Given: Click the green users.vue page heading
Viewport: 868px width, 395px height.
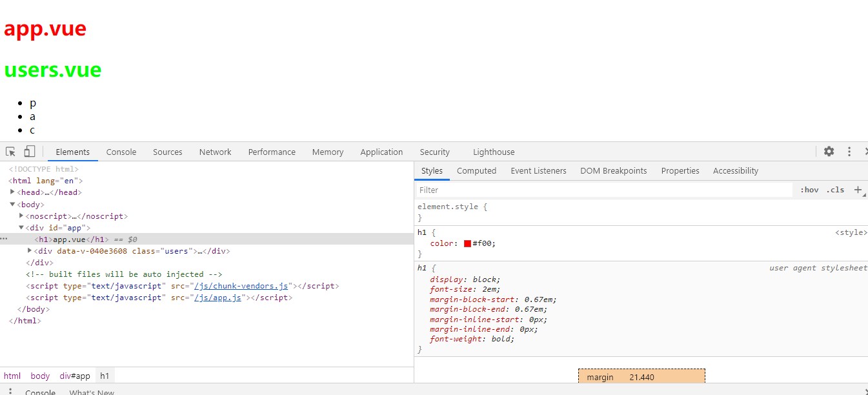Looking at the screenshot, I should coord(53,70).
